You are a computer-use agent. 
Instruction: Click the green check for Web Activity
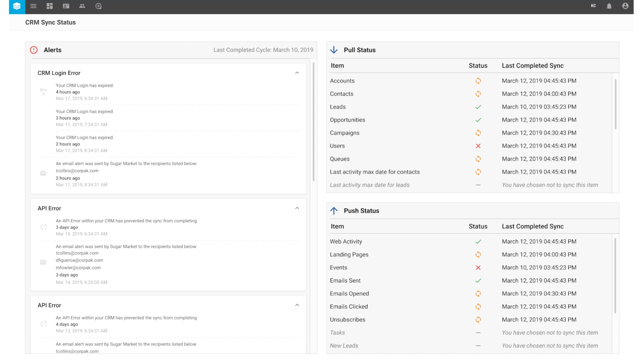[478, 242]
